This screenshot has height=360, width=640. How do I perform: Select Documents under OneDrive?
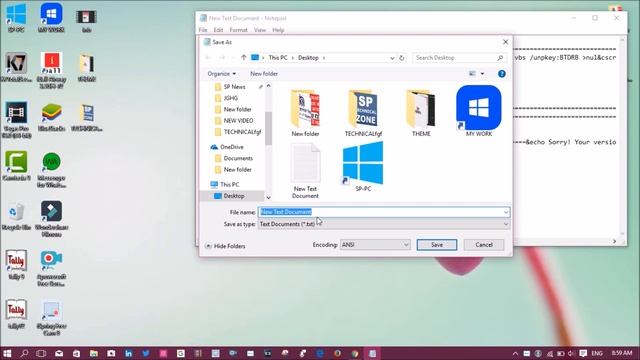click(238, 158)
